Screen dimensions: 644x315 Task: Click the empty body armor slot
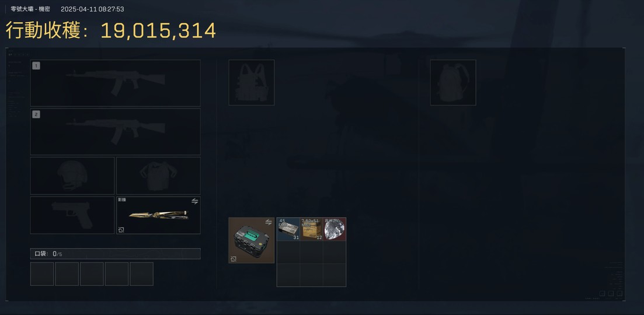coord(159,176)
